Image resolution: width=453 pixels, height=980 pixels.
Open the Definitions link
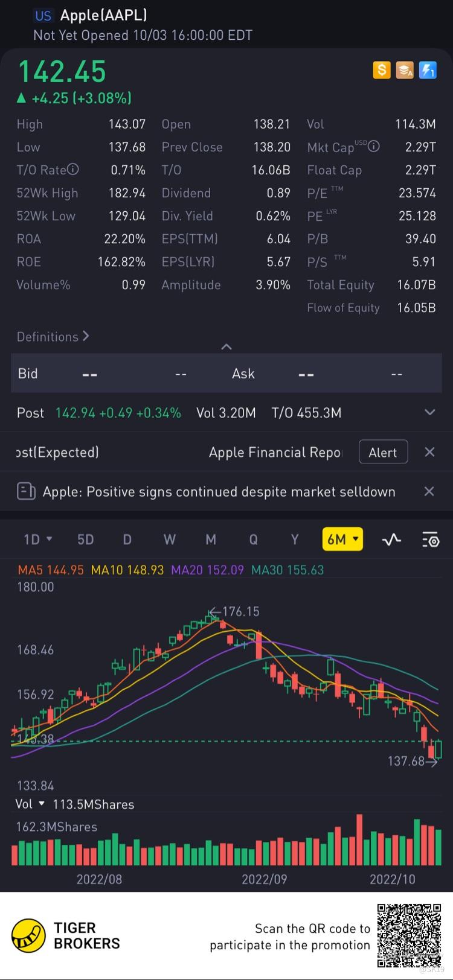53,337
